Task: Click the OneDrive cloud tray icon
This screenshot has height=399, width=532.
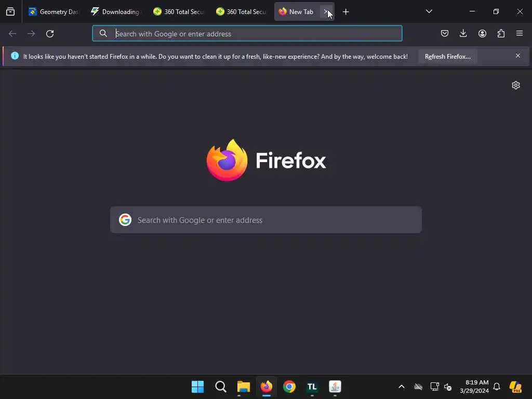Action: pyautogui.click(x=418, y=387)
